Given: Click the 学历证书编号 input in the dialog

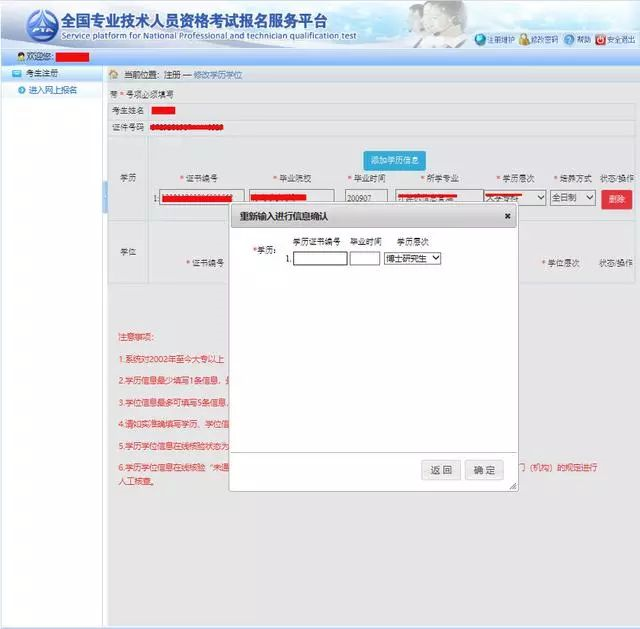Looking at the screenshot, I should (x=320, y=258).
